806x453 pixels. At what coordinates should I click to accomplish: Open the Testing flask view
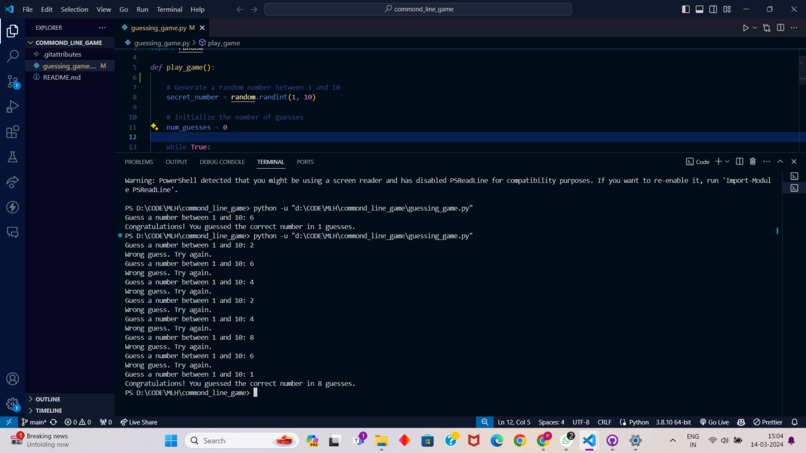(x=12, y=157)
